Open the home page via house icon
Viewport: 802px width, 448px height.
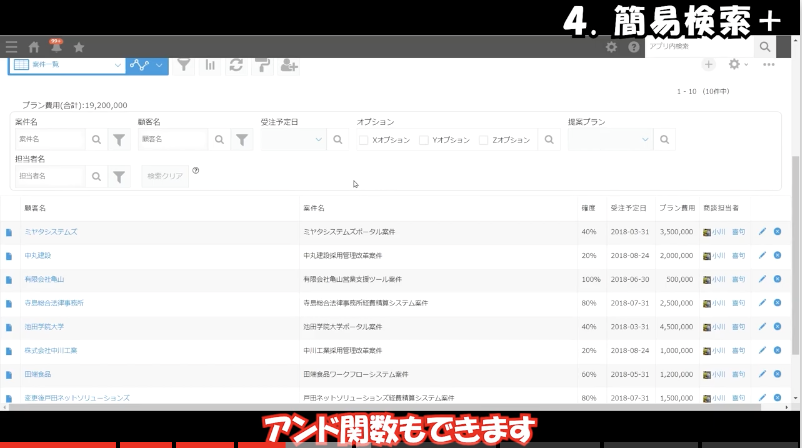pos(34,47)
